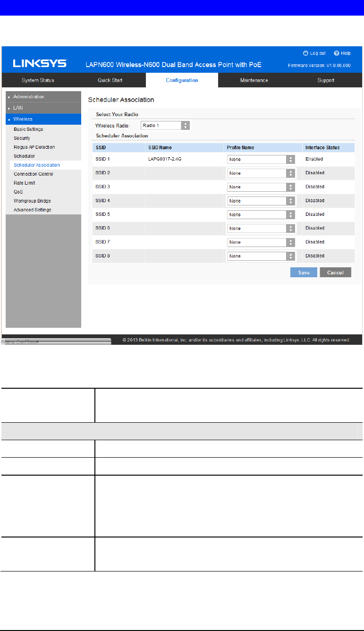Screen dimensions: 364x631
Task: Open Connection Control settings
Action: click(33, 174)
